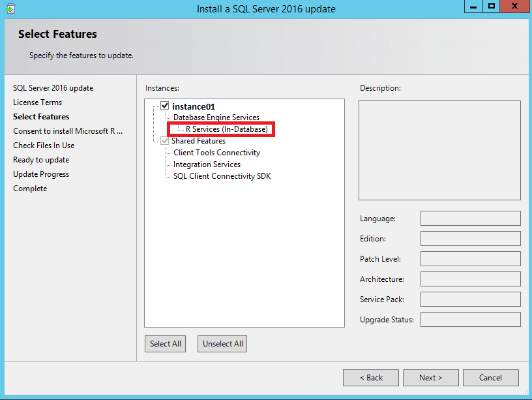Click the Language field
The width and height of the screenshot is (532, 400).
pyautogui.click(x=471, y=219)
